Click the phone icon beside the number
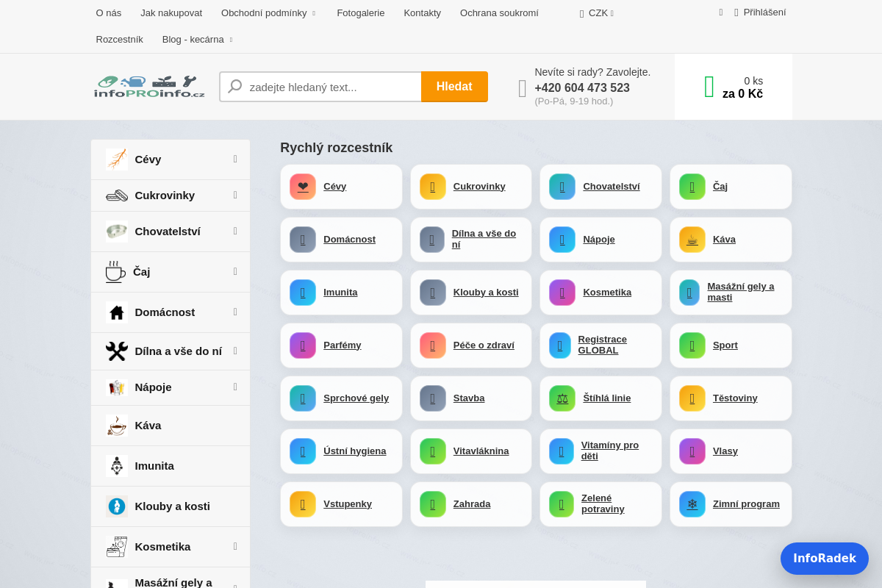882x588 pixels. (523, 89)
